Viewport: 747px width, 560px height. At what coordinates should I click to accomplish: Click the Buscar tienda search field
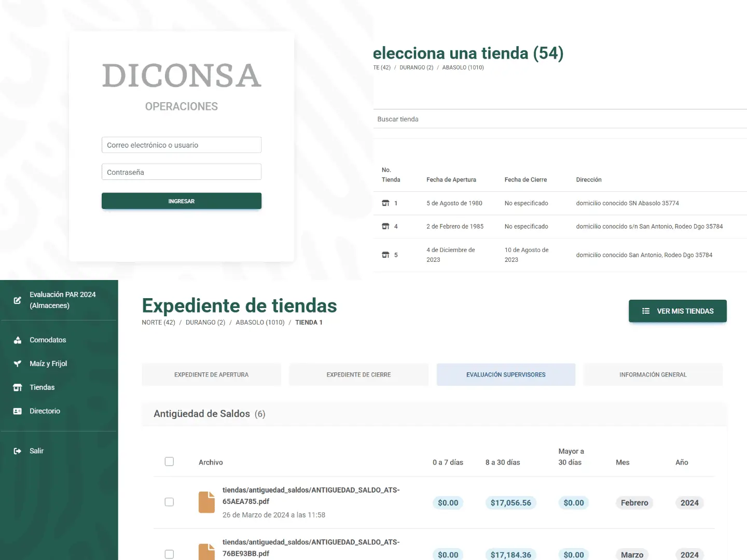pyautogui.click(x=560, y=119)
